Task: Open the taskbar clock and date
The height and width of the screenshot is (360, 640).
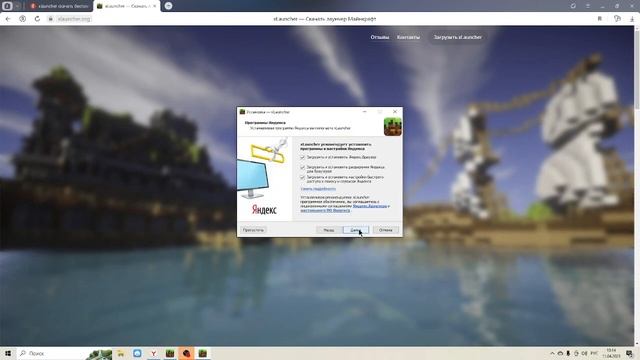Action: [x=611, y=353]
